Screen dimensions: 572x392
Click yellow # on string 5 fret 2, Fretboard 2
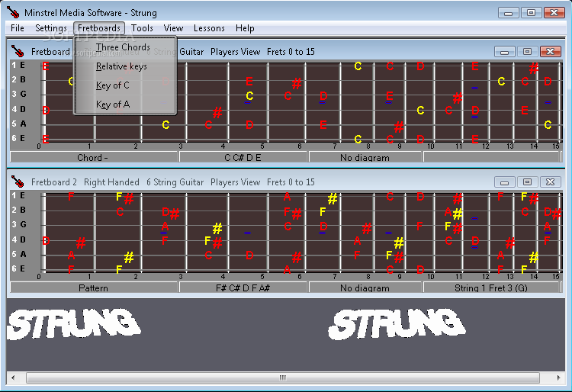click(129, 258)
